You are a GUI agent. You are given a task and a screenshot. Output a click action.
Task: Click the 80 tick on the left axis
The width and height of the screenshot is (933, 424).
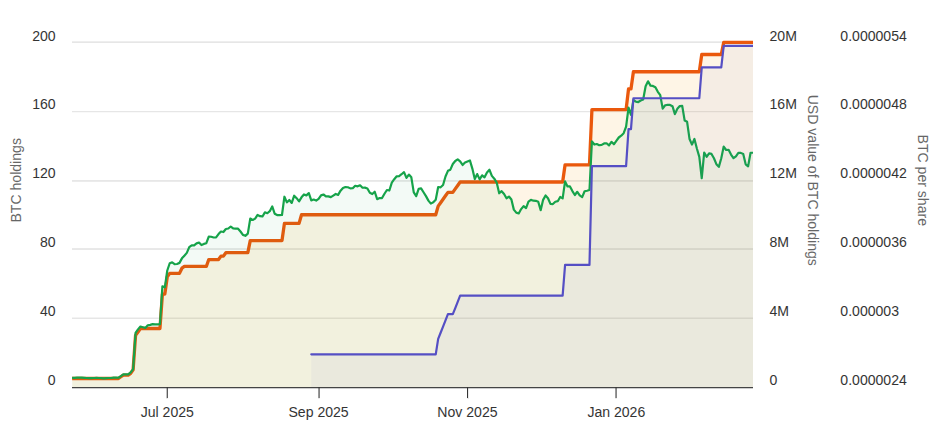coord(48,243)
